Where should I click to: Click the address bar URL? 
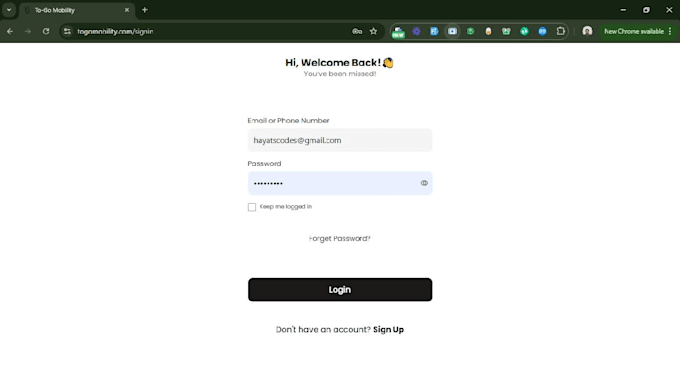coord(115,31)
